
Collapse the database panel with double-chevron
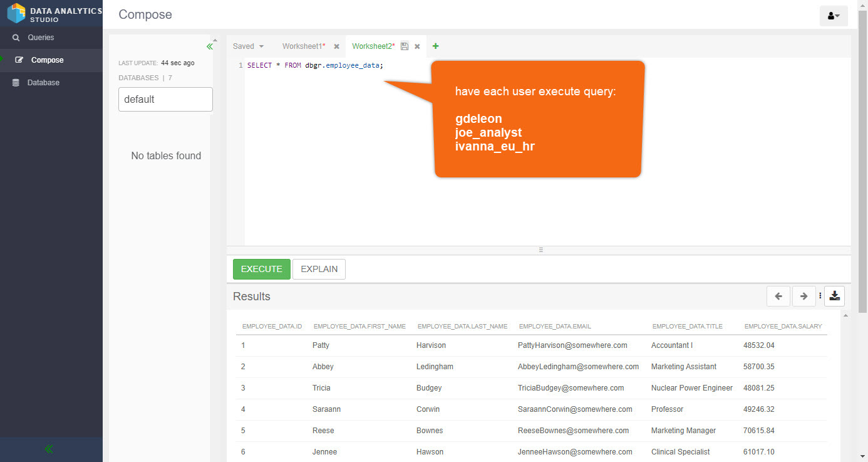pos(210,46)
